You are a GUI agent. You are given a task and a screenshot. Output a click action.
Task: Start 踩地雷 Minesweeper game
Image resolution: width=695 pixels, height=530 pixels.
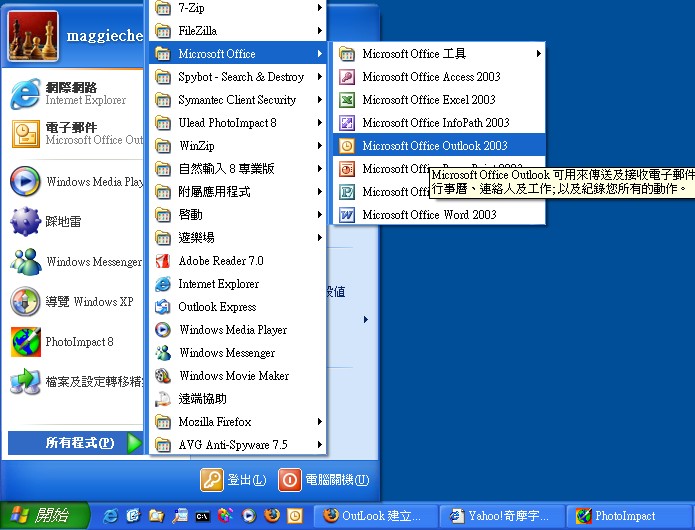(74, 221)
